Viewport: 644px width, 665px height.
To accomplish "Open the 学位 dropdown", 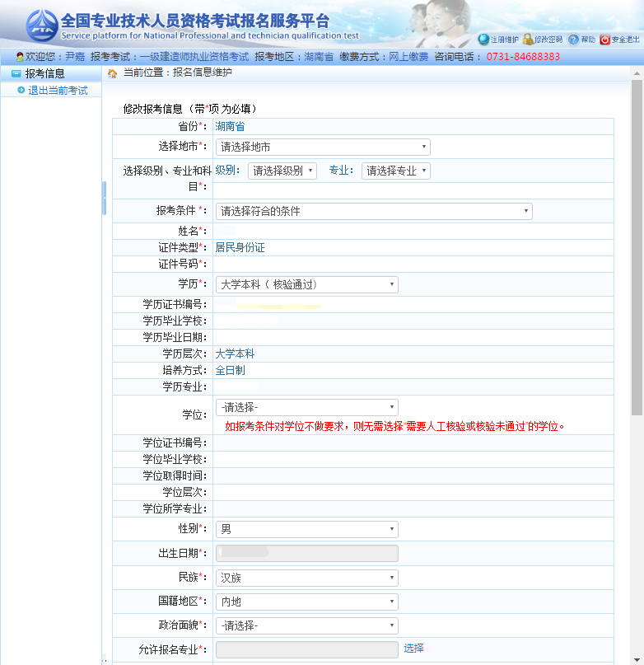I will [306, 407].
